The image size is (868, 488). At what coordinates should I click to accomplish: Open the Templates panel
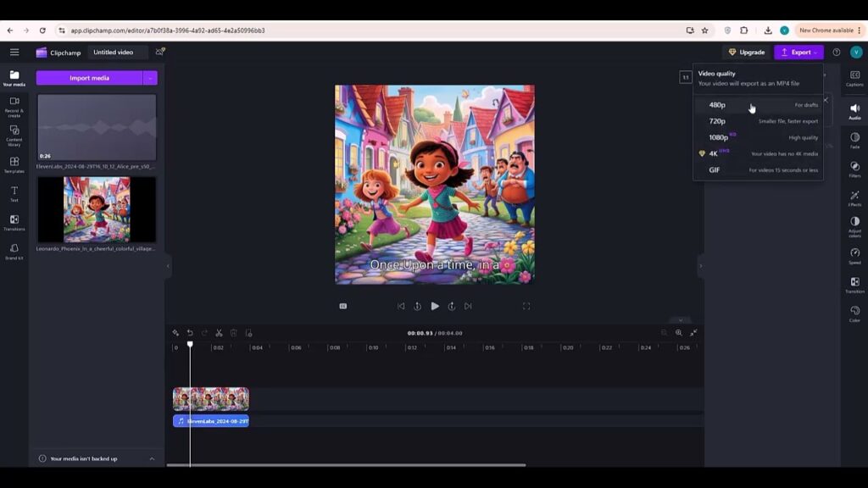(x=14, y=165)
